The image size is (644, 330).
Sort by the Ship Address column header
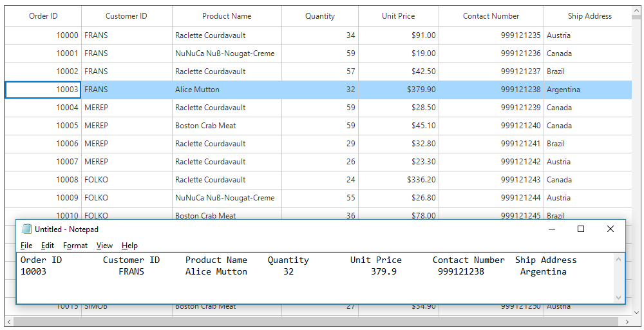[588, 16]
